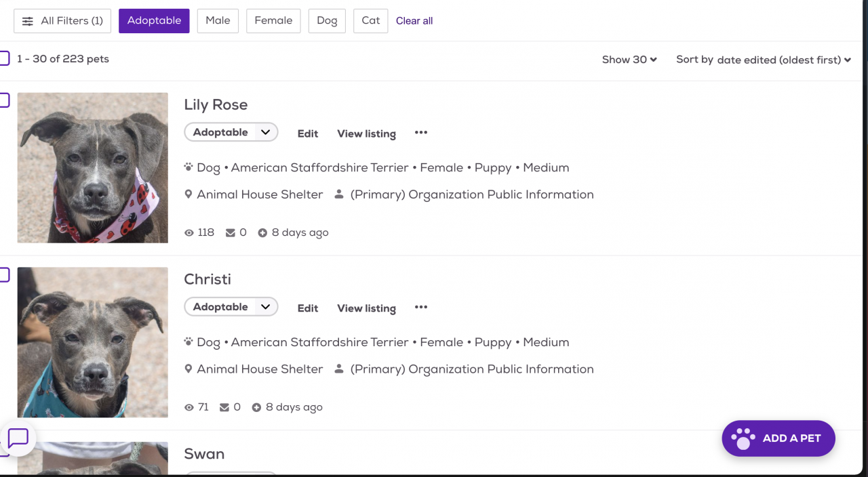Open more options ellipsis for Christi

[421, 308]
